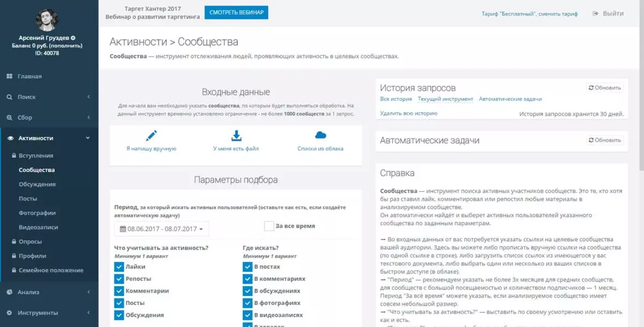Click the Активности eye icon in sidebar

click(x=10, y=138)
